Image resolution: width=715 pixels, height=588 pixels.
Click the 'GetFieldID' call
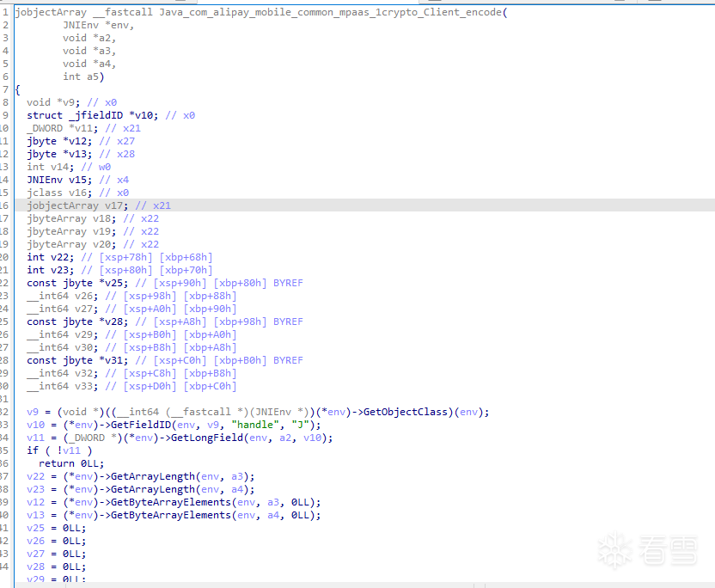coord(141,425)
